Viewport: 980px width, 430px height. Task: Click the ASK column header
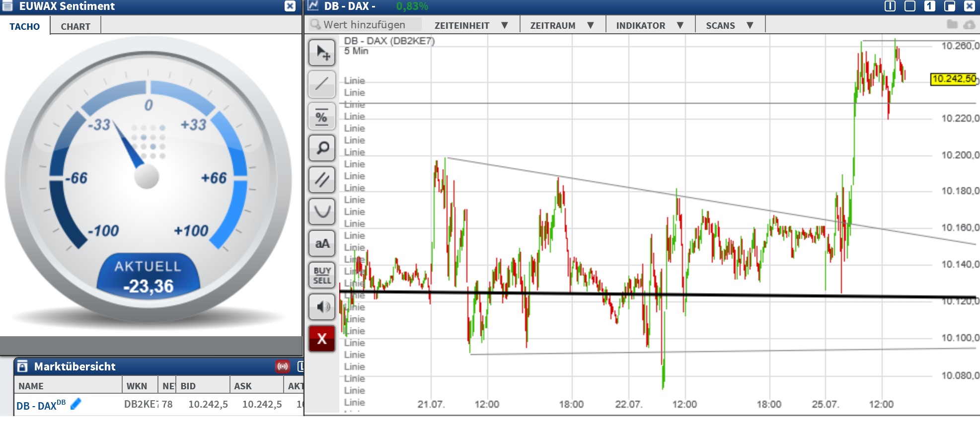(x=256, y=386)
